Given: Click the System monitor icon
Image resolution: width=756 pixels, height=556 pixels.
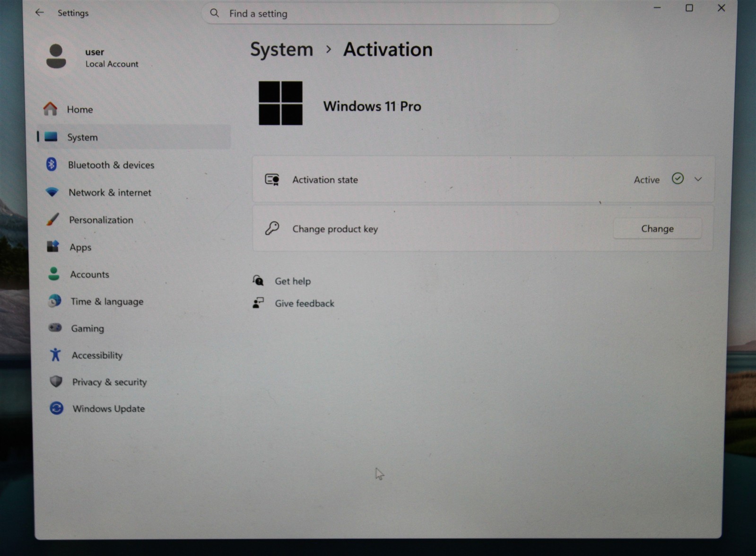Looking at the screenshot, I should tap(51, 137).
